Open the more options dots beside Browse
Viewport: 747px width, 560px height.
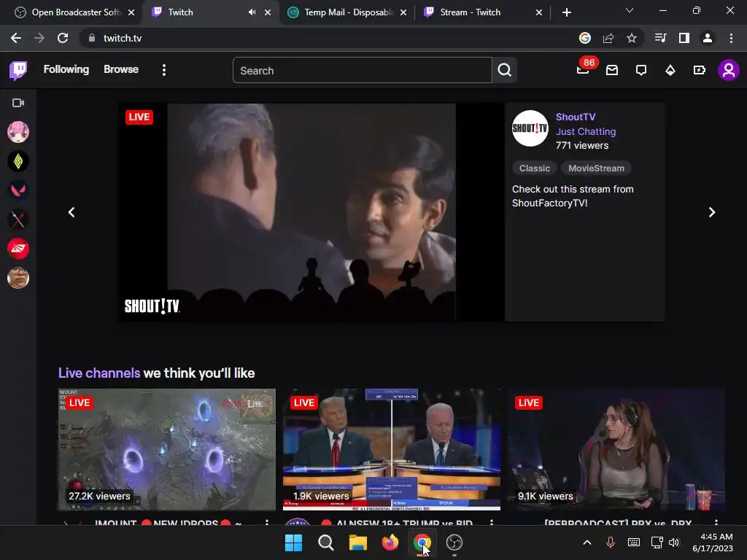tap(164, 71)
